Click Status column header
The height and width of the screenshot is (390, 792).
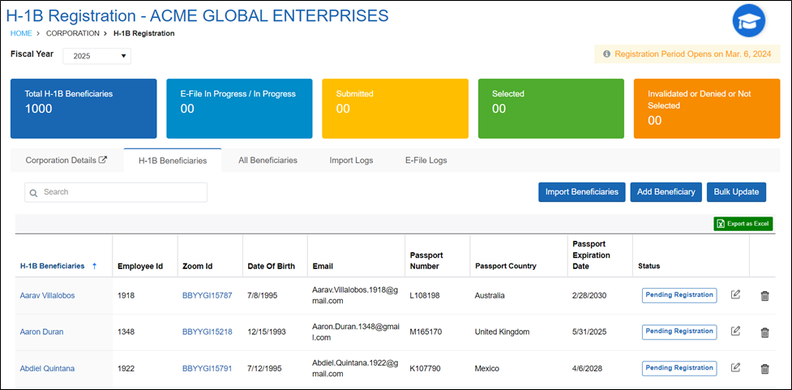(x=649, y=266)
